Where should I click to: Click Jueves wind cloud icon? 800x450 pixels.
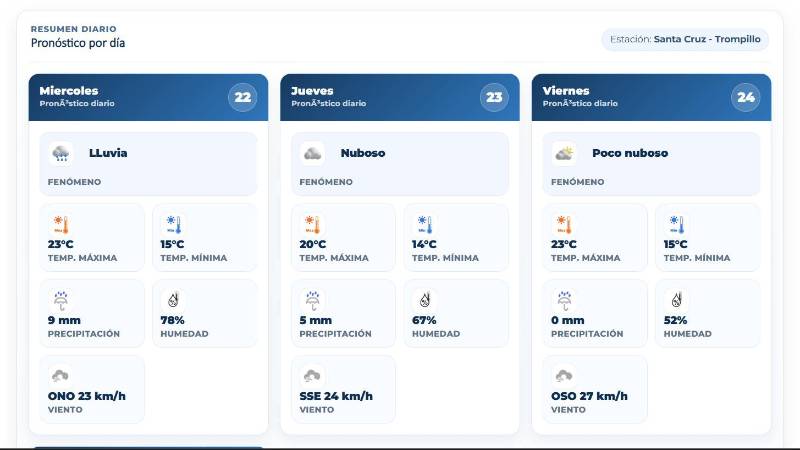pyautogui.click(x=312, y=377)
